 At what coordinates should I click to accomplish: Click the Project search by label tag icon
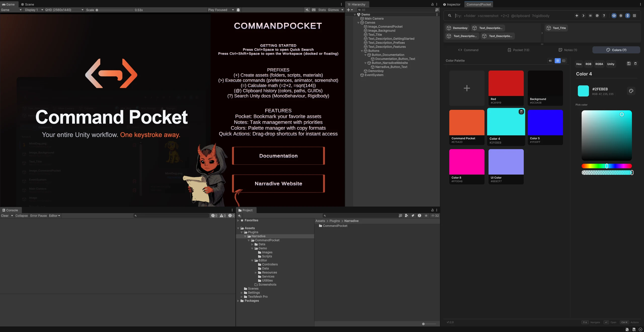[x=413, y=216]
